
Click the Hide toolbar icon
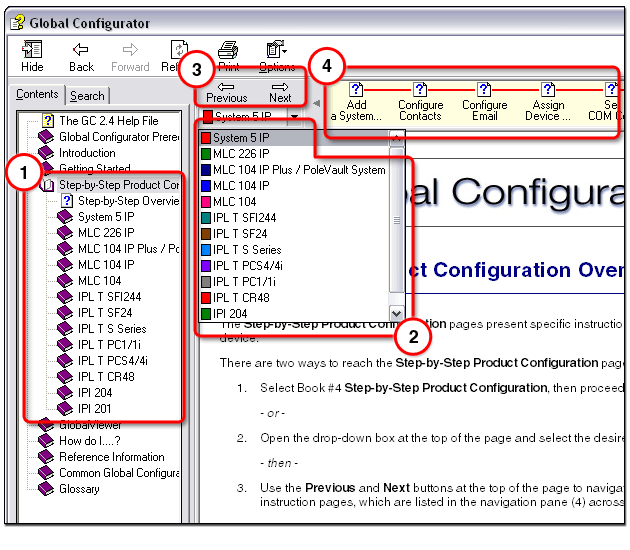tap(32, 50)
